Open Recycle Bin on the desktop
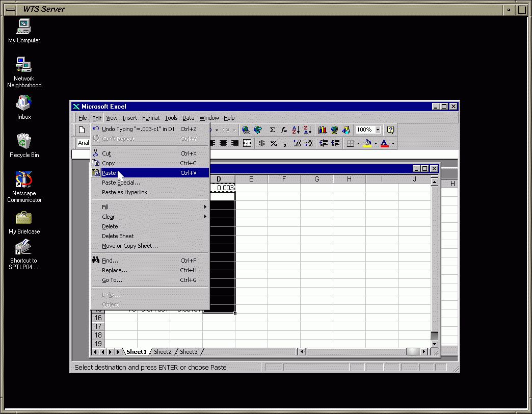 click(x=24, y=145)
